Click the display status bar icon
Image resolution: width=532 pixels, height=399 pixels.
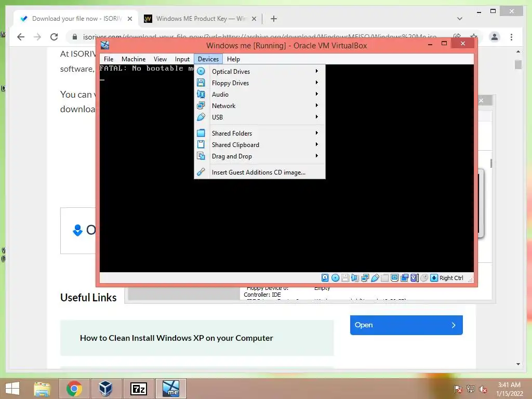pyautogui.click(x=395, y=278)
